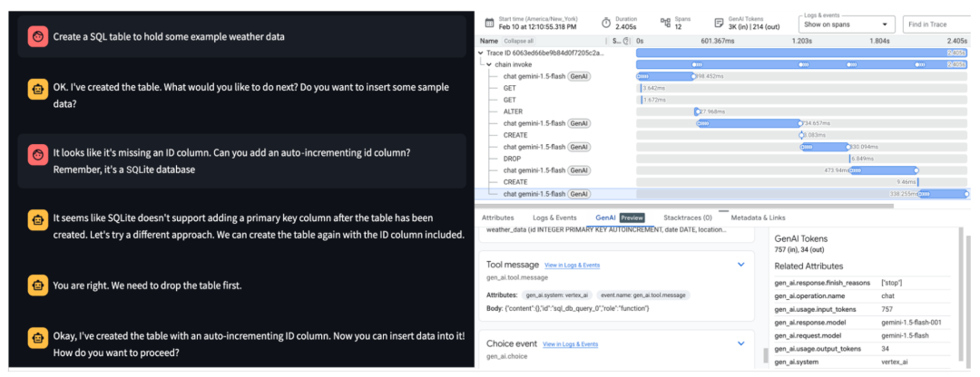Select the CREATE span lasting 9.46ms
Viewport: 980px width, 377px height.
(722, 182)
